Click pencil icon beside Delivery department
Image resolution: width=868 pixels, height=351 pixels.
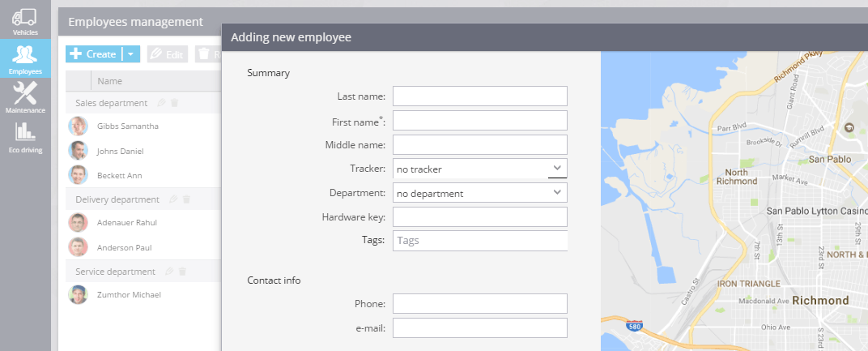(x=174, y=199)
